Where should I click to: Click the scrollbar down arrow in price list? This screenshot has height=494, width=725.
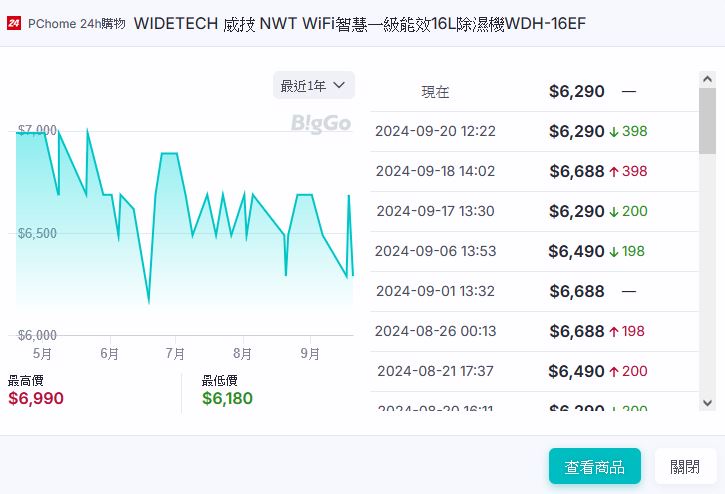[708, 402]
